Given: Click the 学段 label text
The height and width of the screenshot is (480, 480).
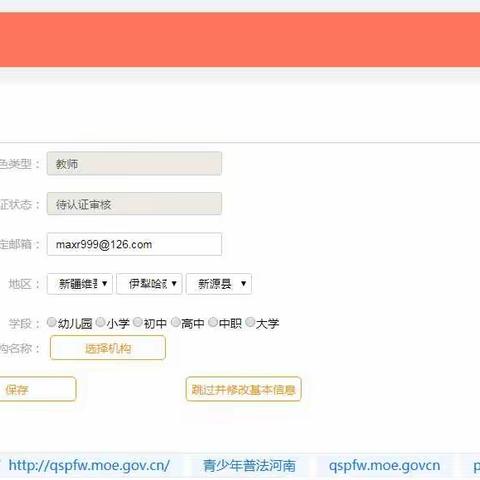Looking at the screenshot, I should click(x=20, y=323).
